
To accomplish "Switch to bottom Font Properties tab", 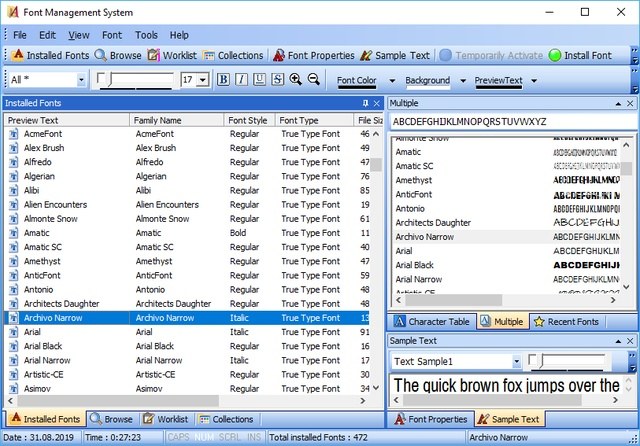I will (431, 419).
